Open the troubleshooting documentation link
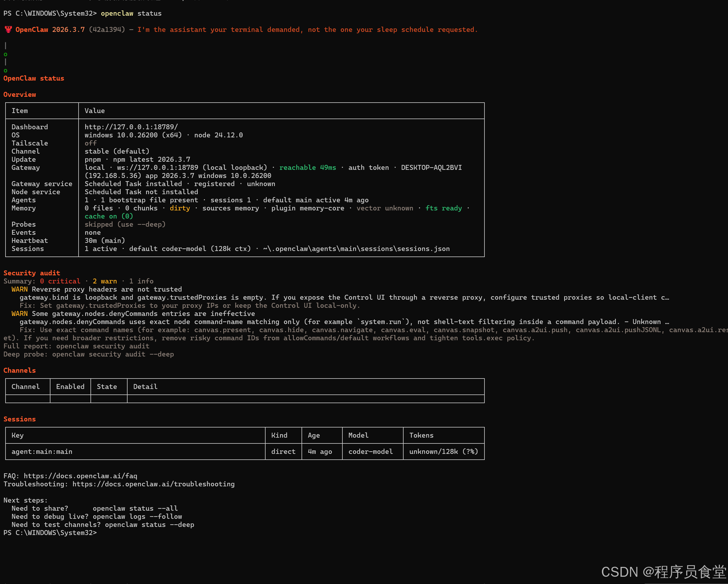 (x=154, y=484)
